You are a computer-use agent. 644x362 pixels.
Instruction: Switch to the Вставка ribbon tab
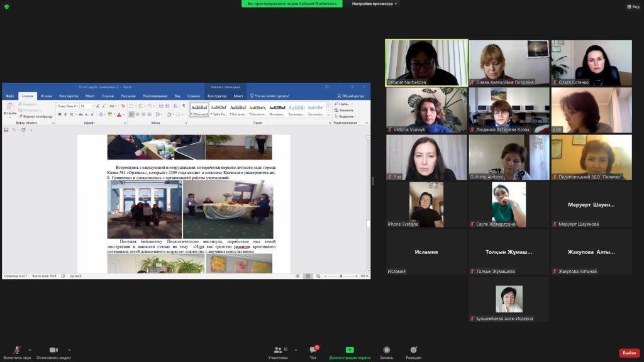click(47, 96)
